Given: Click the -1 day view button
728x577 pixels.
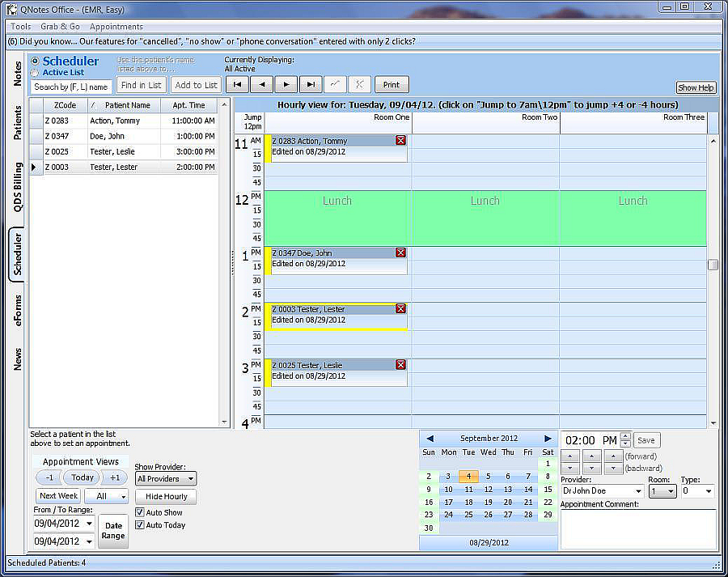Looking at the screenshot, I should click(x=49, y=477).
